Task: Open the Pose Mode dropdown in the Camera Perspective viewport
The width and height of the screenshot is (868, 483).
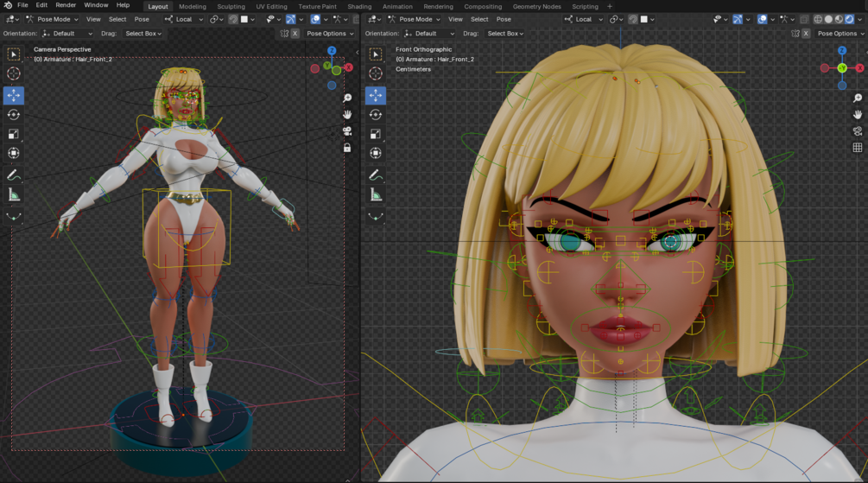Action: (x=52, y=19)
